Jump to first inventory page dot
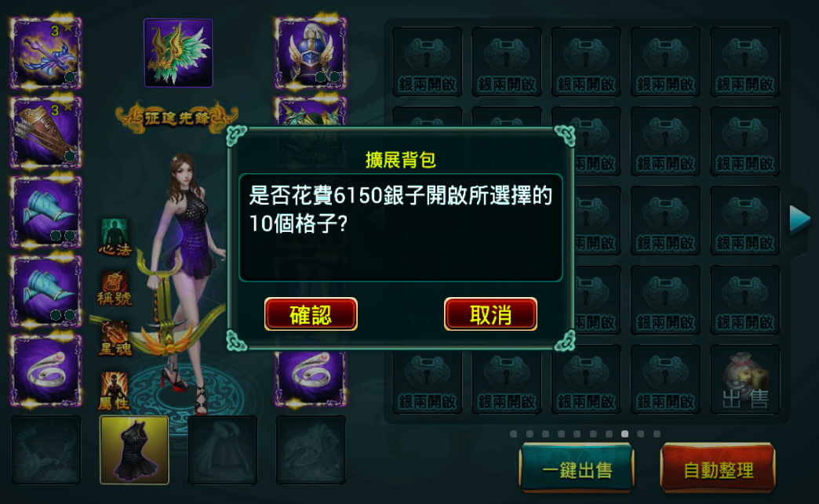The image size is (819, 504). pos(513,433)
